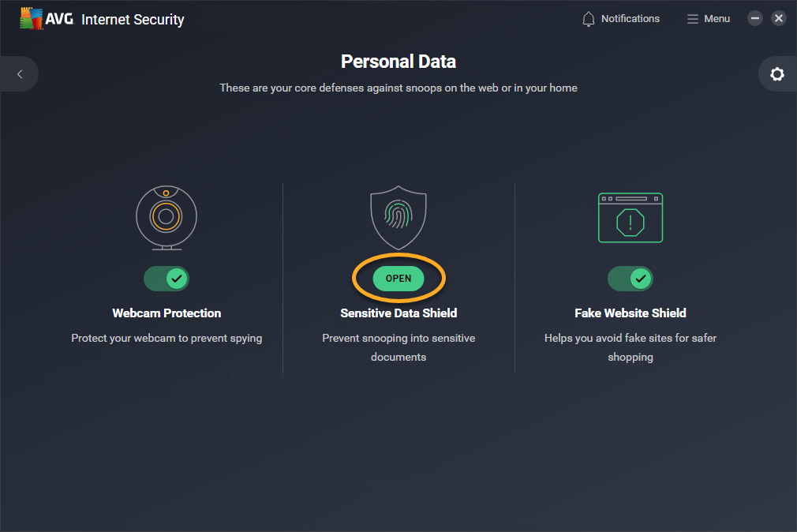Screen dimensions: 797x532
Task: Turn off the Fake Website Shield toggle
Action: click(630, 279)
